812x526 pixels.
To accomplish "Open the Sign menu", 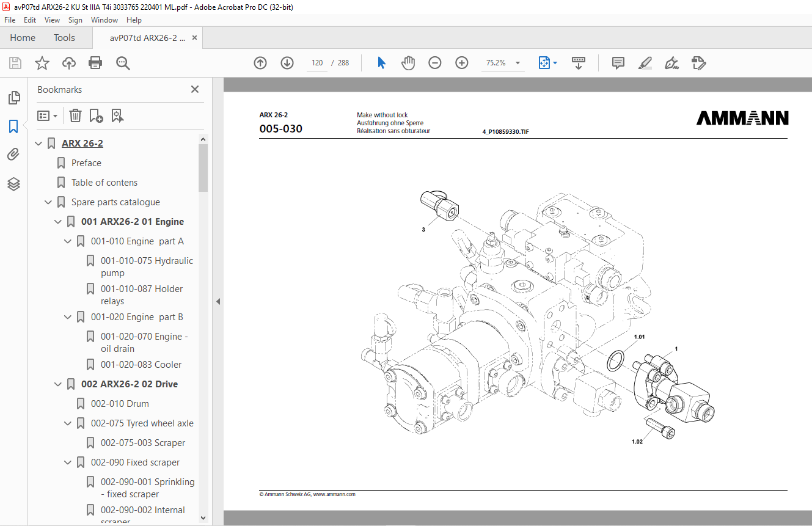I will point(75,20).
